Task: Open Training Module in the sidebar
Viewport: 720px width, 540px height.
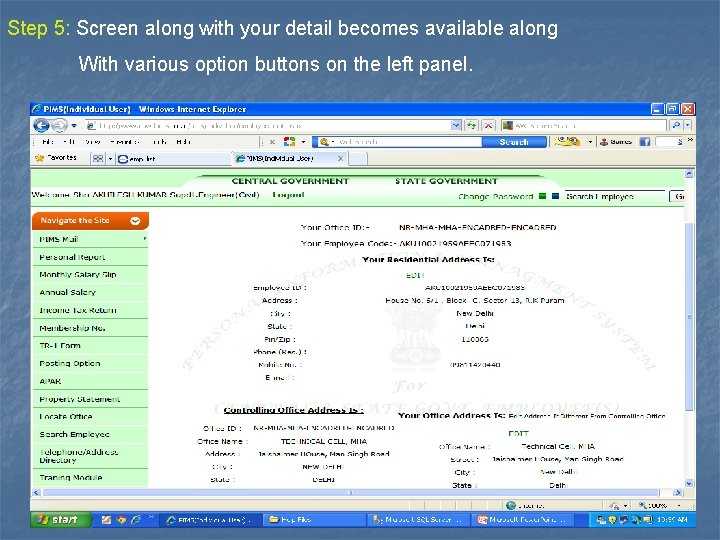Action: pos(90,478)
